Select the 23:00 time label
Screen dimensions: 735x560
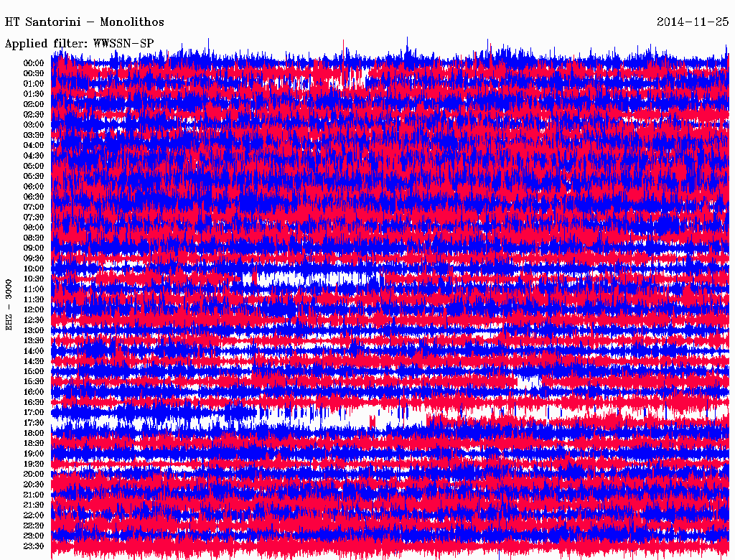[34, 536]
